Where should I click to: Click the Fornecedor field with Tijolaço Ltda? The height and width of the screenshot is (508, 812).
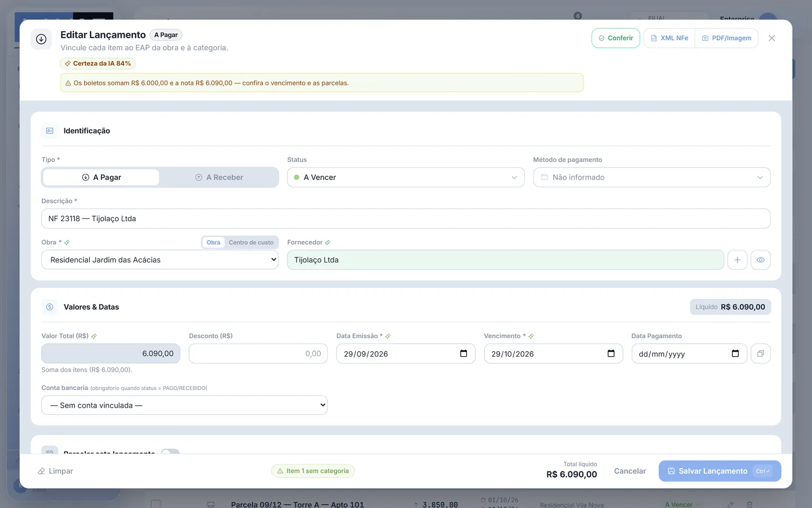[505, 260]
